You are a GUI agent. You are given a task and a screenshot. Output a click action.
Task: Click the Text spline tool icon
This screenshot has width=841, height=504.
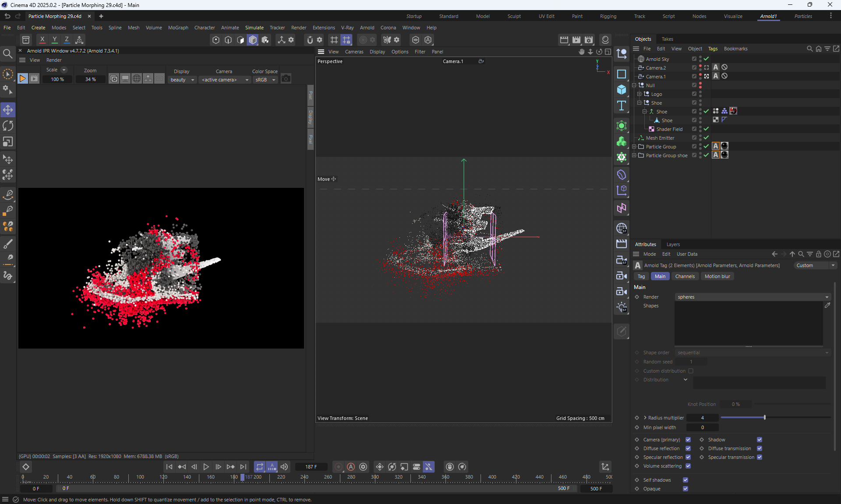pyautogui.click(x=621, y=106)
